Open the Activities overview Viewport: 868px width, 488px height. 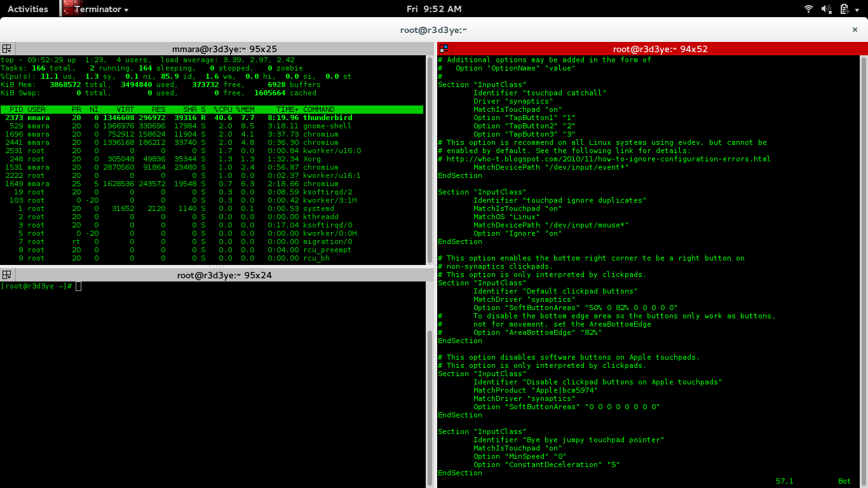tap(27, 9)
